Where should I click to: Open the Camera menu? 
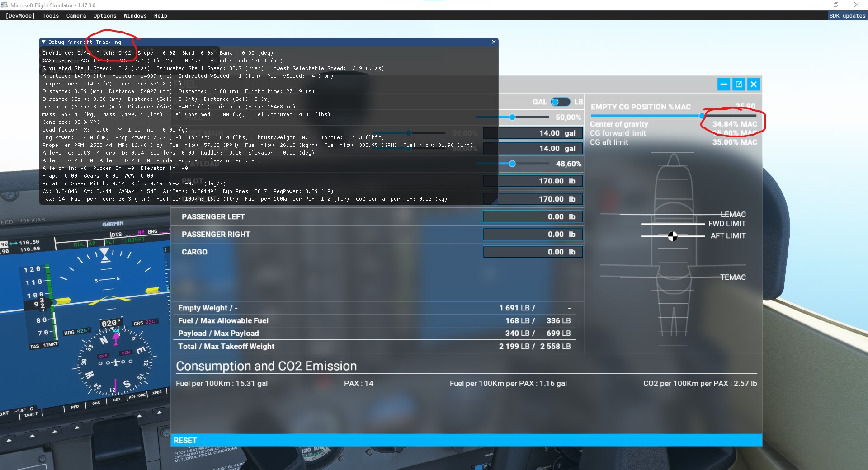click(76, 16)
